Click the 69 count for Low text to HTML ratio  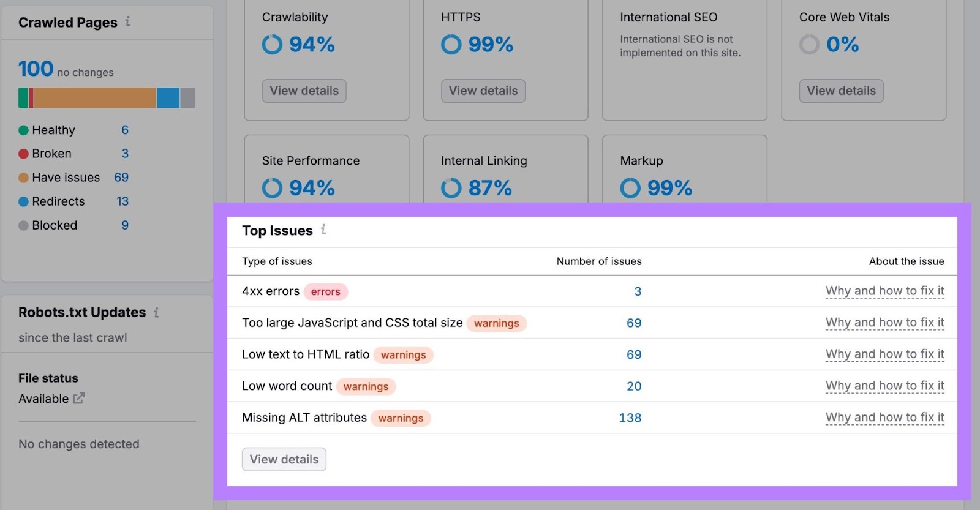[633, 354]
